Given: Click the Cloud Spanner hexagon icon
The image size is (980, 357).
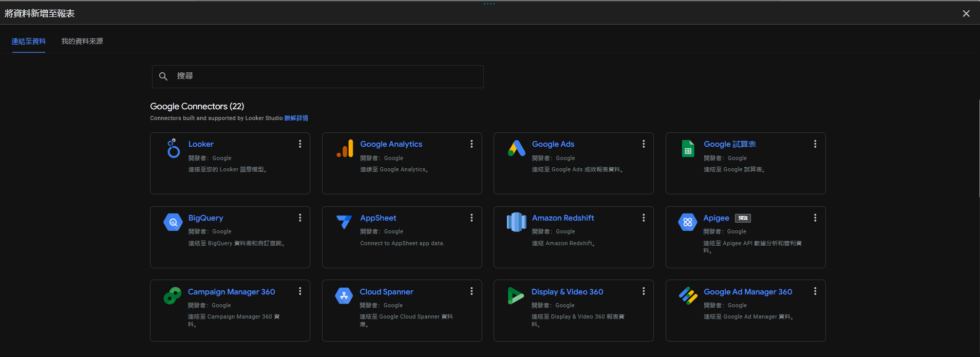Looking at the screenshot, I should coord(344,295).
